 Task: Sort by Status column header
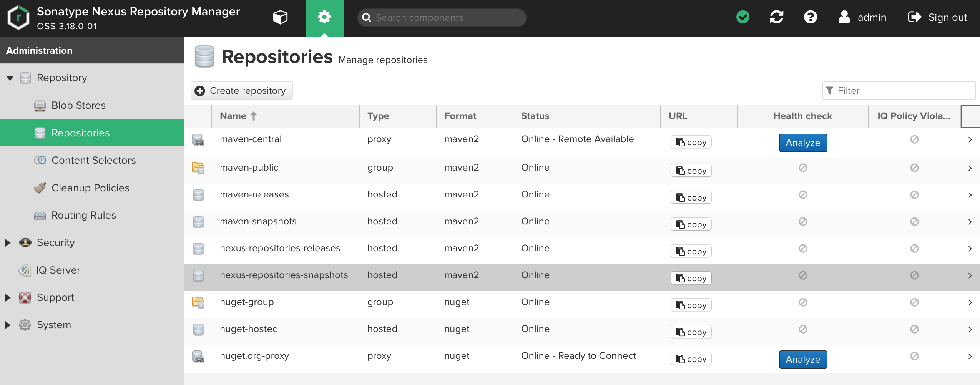pos(587,116)
